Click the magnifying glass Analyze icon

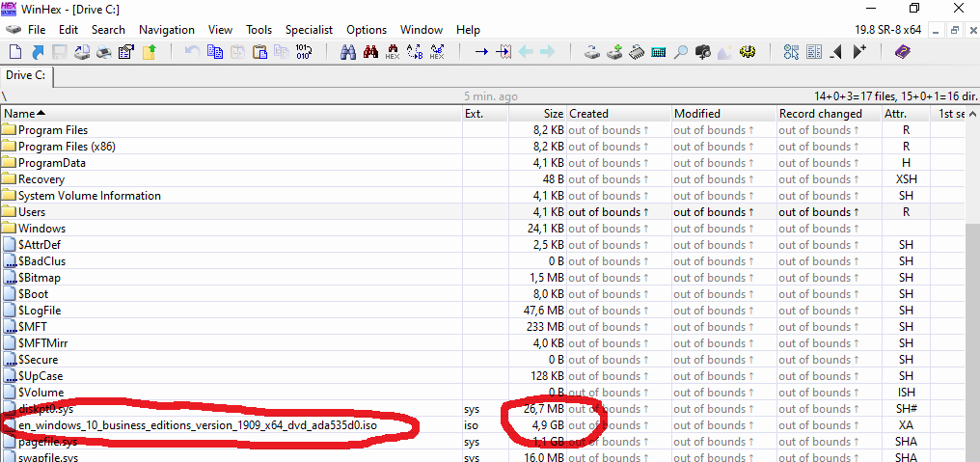point(681,52)
